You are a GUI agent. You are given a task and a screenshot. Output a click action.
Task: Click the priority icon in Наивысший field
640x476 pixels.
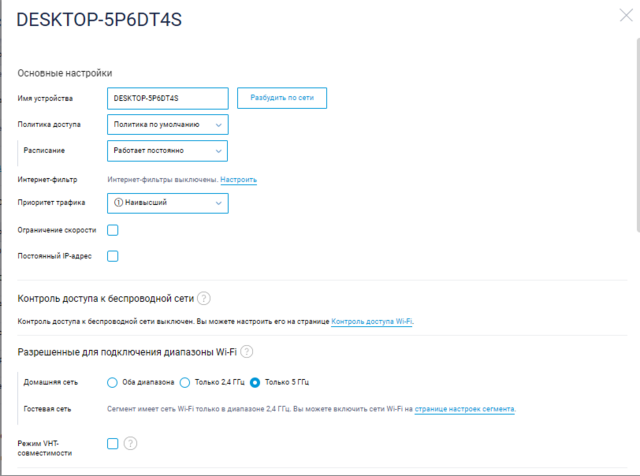click(118, 203)
